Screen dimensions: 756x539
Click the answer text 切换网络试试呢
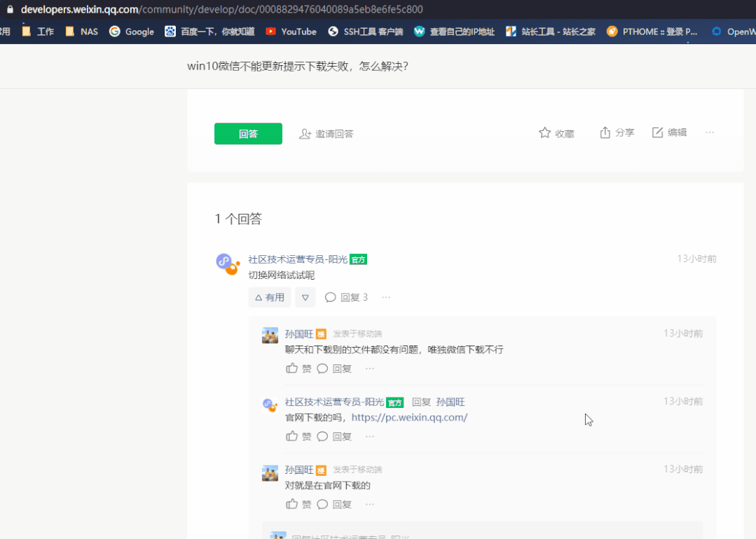(282, 275)
